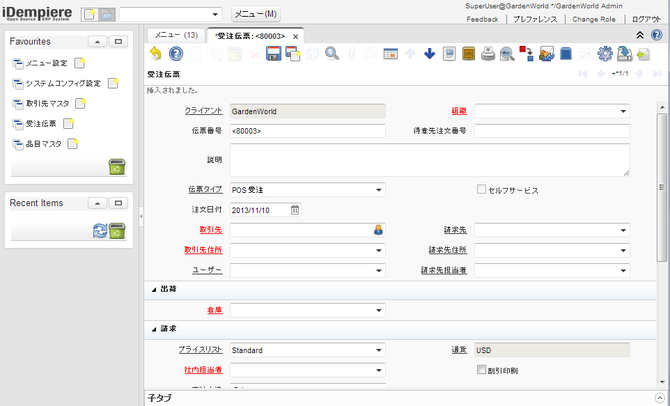Click the trash bin icon in Favourites
The image size is (670, 406).
[117, 167]
